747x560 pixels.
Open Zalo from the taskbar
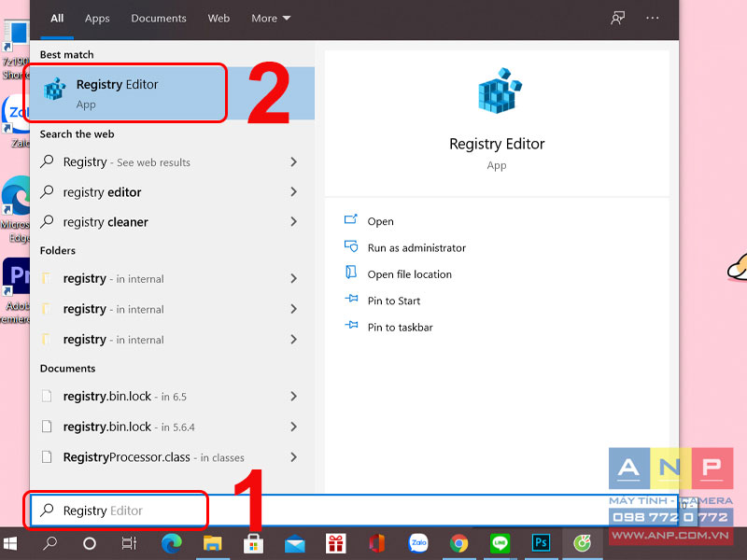pos(418,543)
